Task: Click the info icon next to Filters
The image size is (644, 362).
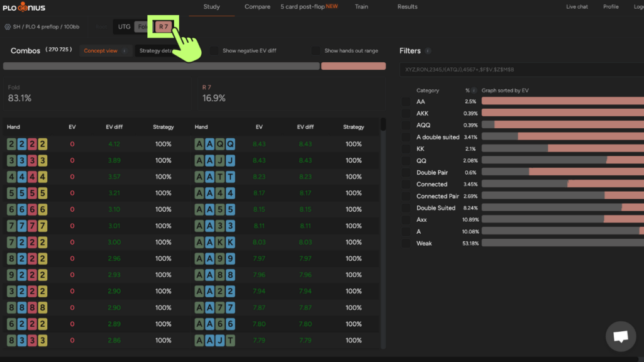Action: 428,51
